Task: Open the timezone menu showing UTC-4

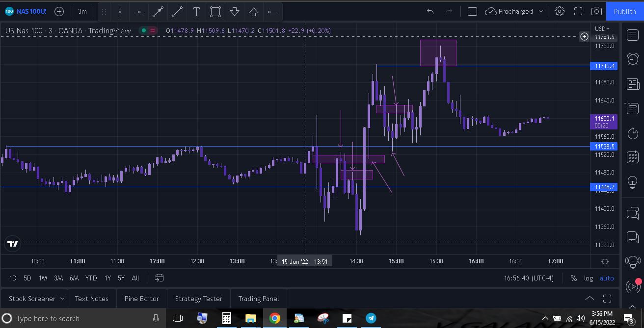Action: 529,278
